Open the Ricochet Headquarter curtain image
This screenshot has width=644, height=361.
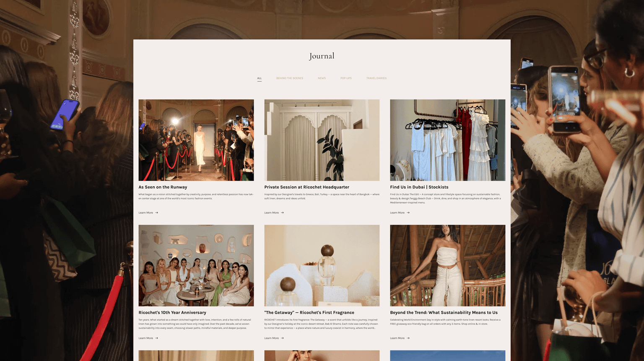coord(322,140)
